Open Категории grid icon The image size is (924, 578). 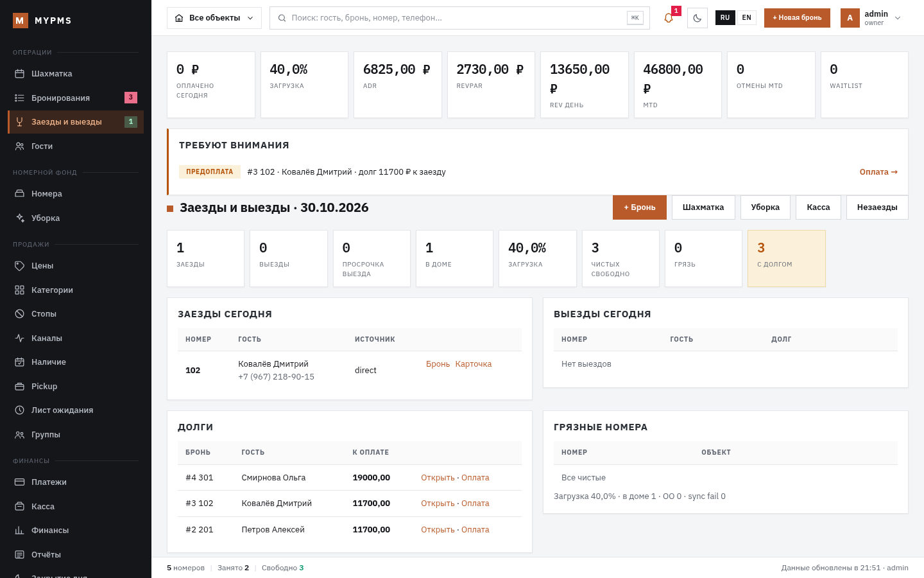[19, 290]
